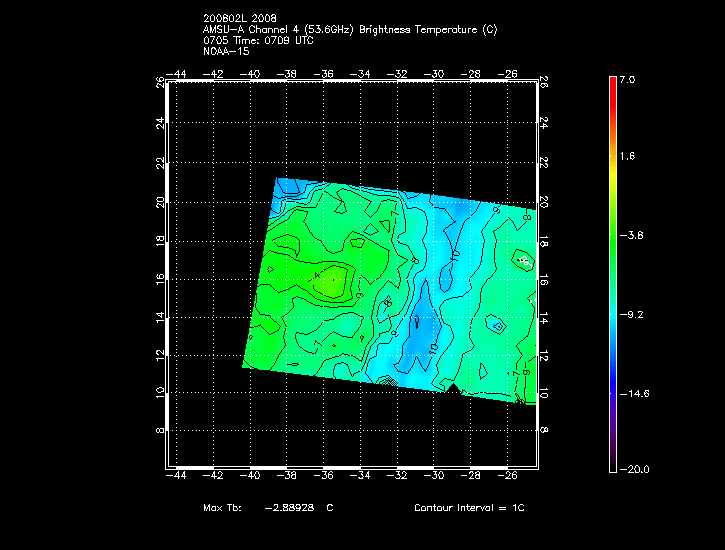Click the -44 tick on the top axis
The height and width of the screenshot is (550, 725).
pyautogui.click(x=177, y=73)
